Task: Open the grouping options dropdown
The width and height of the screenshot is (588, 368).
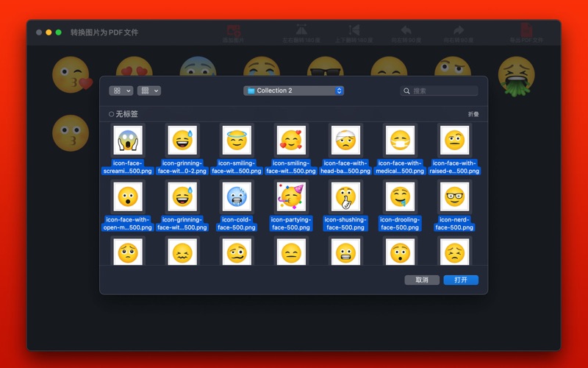Action: pos(148,91)
